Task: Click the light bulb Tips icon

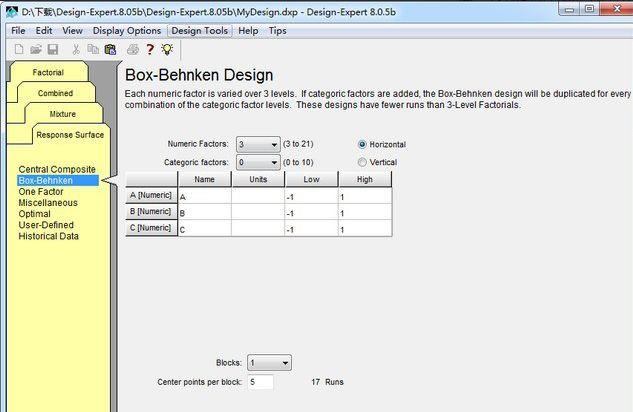Action: (x=167, y=49)
